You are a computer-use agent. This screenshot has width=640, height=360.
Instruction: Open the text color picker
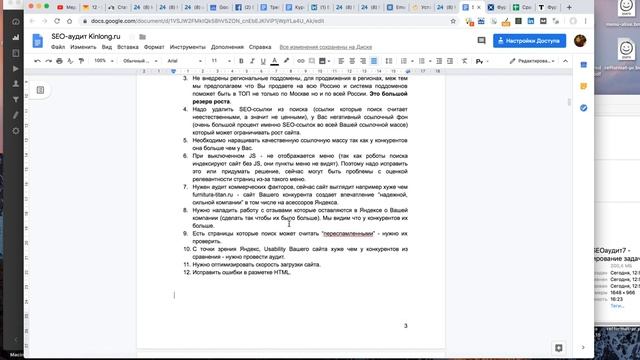[274, 61]
